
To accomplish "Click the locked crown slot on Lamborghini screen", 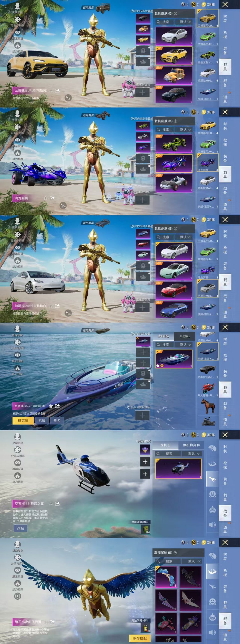I will click(x=143, y=61).
